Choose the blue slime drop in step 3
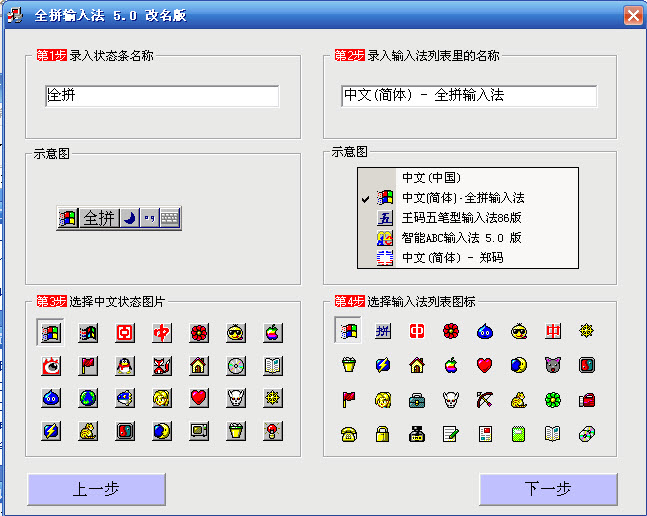This screenshot has height=516, width=647. click(x=51, y=398)
